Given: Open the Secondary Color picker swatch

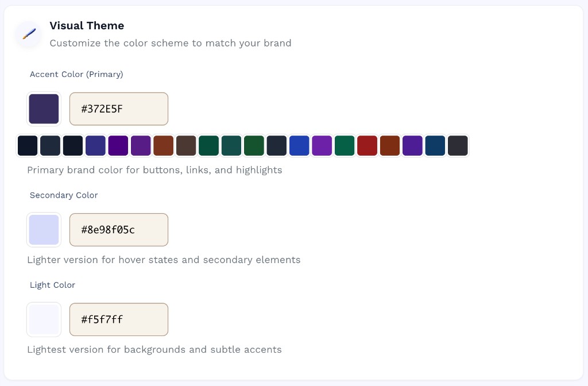Looking at the screenshot, I should pyautogui.click(x=44, y=230).
